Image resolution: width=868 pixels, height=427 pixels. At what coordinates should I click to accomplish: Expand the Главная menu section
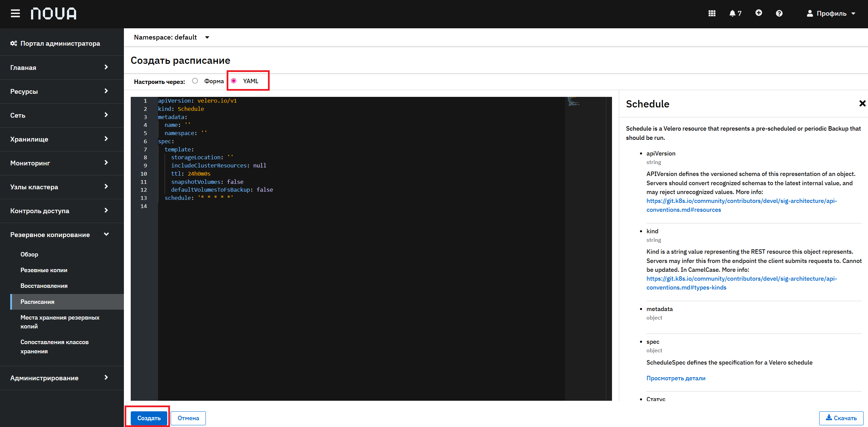[x=62, y=68]
